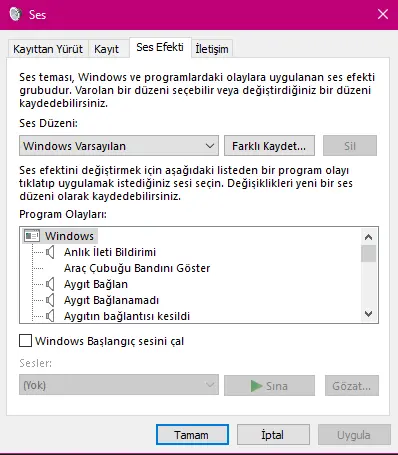Select Araç Çubuğu Bandını Göster event
The width and height of the screenshot is (398, 455).
(137, 268)
